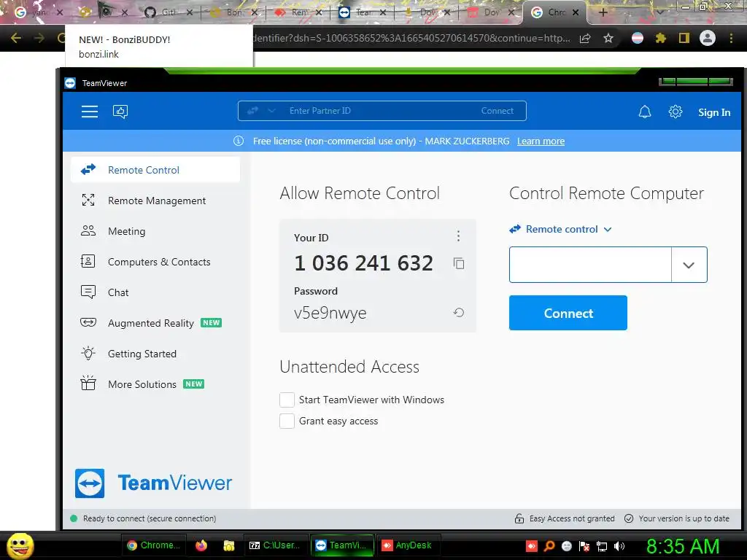The height and width of the screenshot is (560, 747).
Task: Click the Computers & Contacts address book icon
Action: coord(88,261)
